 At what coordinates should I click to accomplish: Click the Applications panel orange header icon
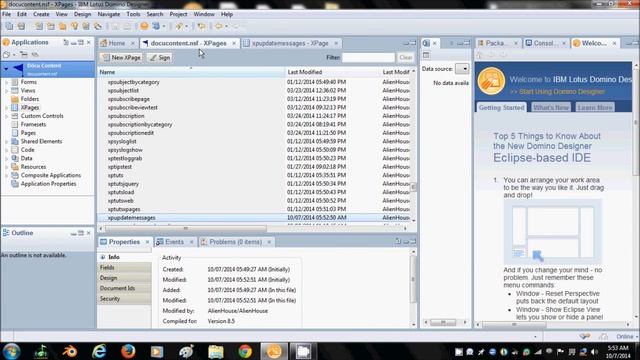[6, 42]
